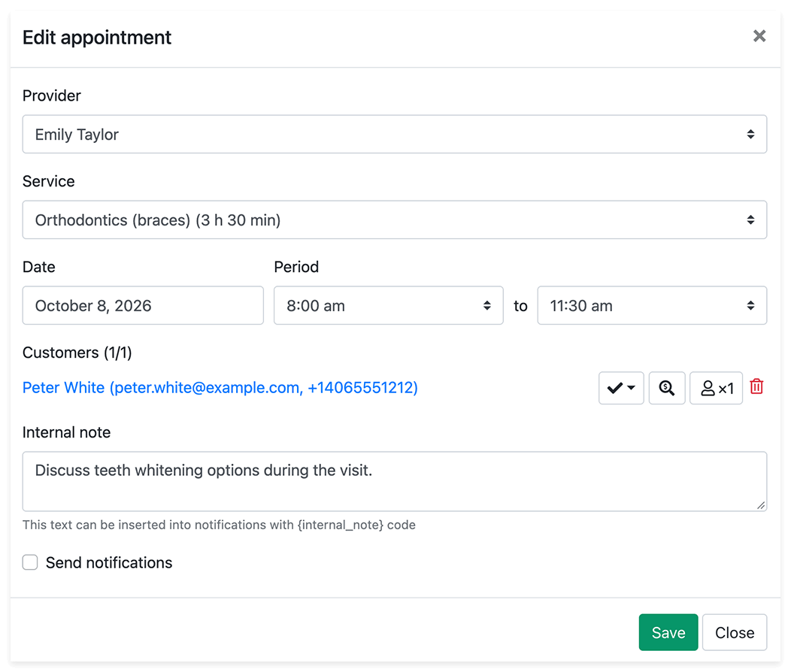
Task: Click the Date field October 8, 2026
Action: 143,305
